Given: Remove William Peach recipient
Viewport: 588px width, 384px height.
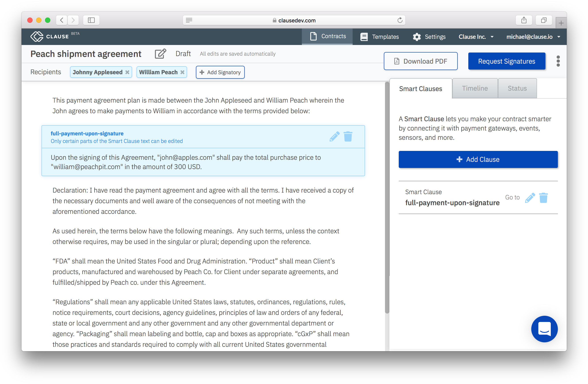Looking at the screenshot, I should coord(182,72).
